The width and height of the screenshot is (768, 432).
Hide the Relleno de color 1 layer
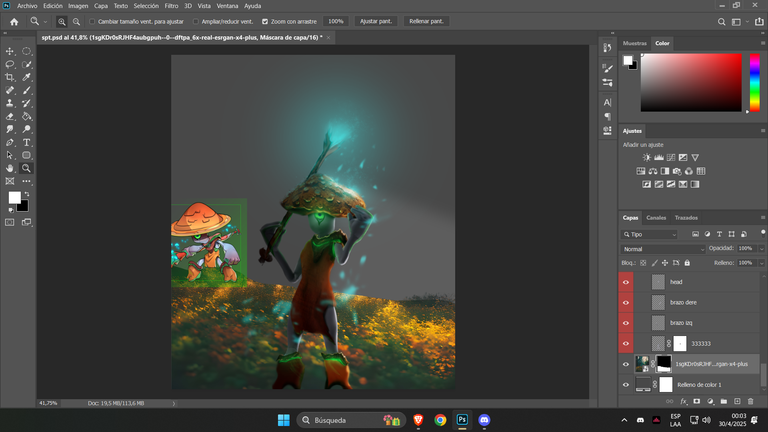pyautogui.click(x=625, y=385)
